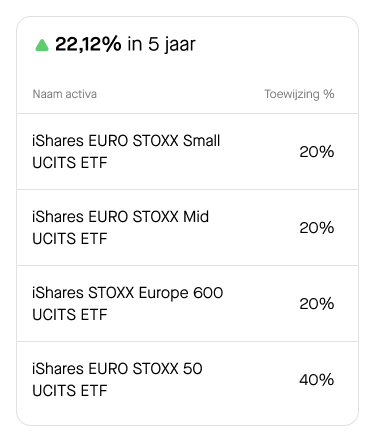Open iShares EURO STOXX Small UCITS ETF row
Viewport: 375px width, 442px height.
(x=188, y=152)
